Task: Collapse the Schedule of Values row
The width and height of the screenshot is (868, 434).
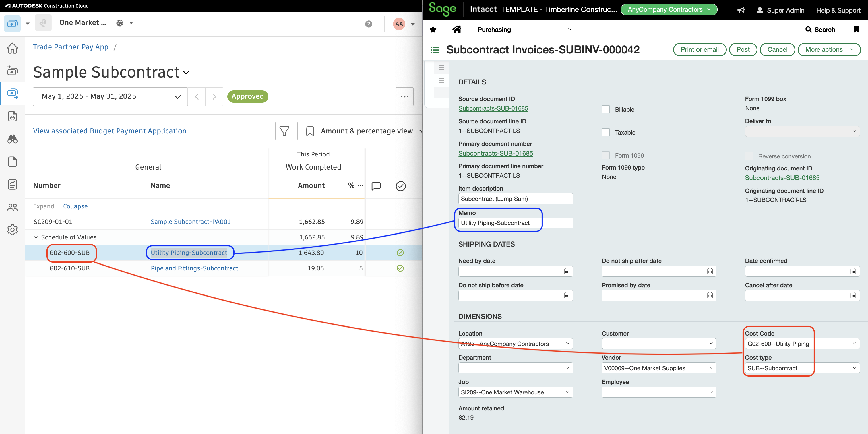Action: point(36,237)
